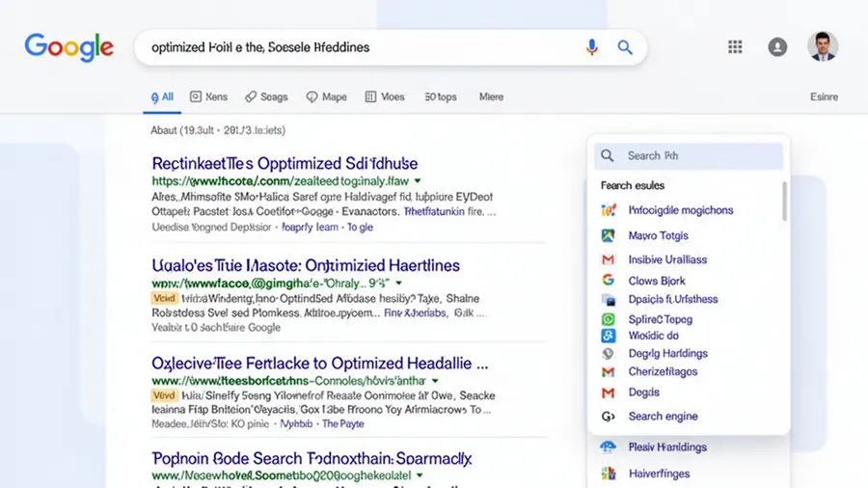Open result 'Oxlecive Tiee Fertlacke to Optimized Headallie'
This screenshot has width=868, height=488.
320,364
